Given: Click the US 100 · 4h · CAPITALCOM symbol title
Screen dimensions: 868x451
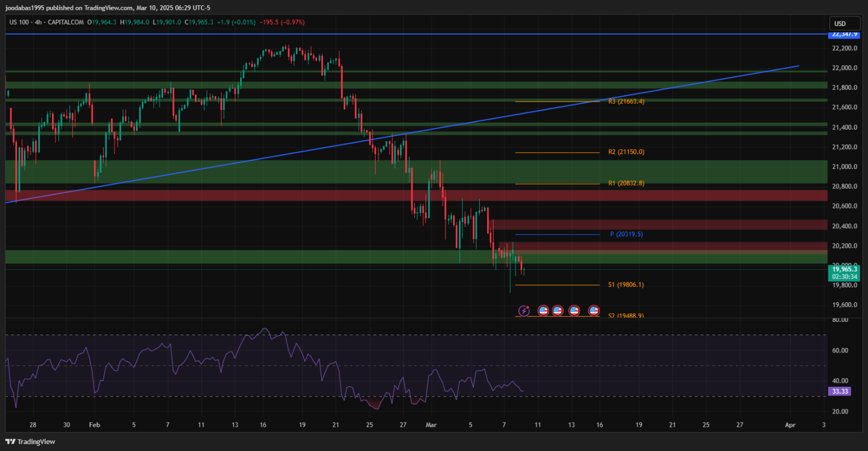Looking at the screenshot, I should click(x=46, y=22).
